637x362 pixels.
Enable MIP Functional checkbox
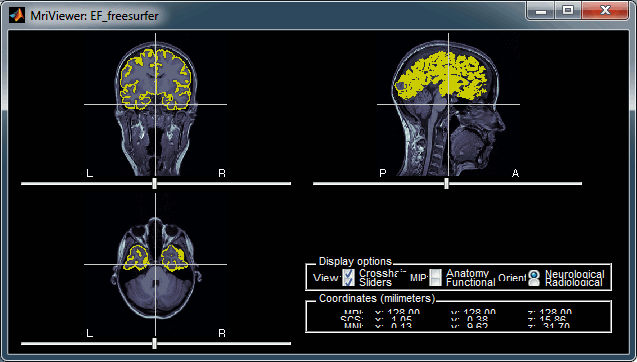click(x=435, y=282)
